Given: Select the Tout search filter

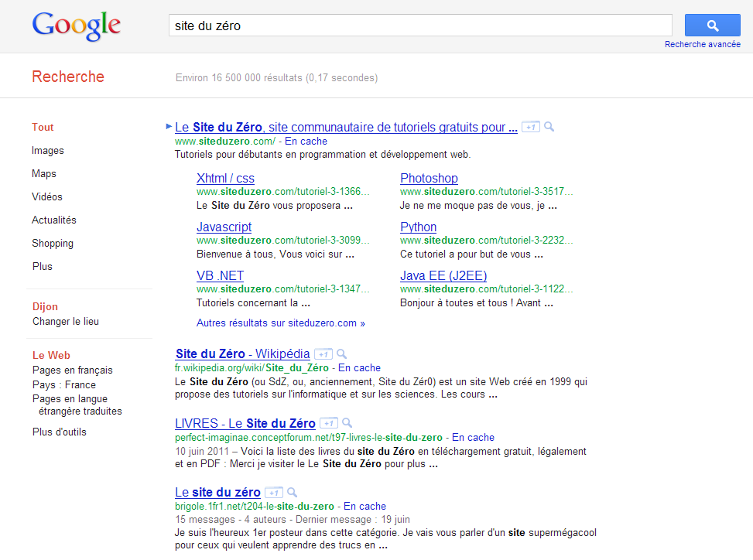Looking at the screenshot, I should tap(43, 127).
